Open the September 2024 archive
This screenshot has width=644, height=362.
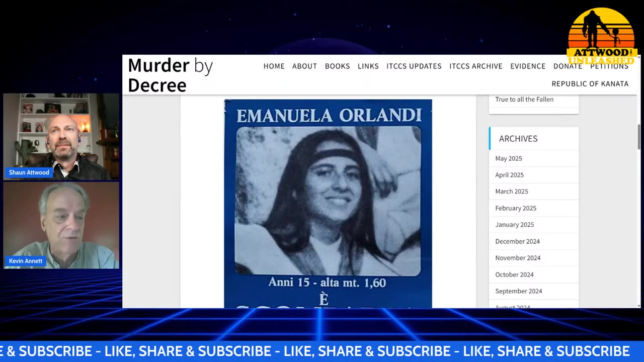click(x=519, y=291)
